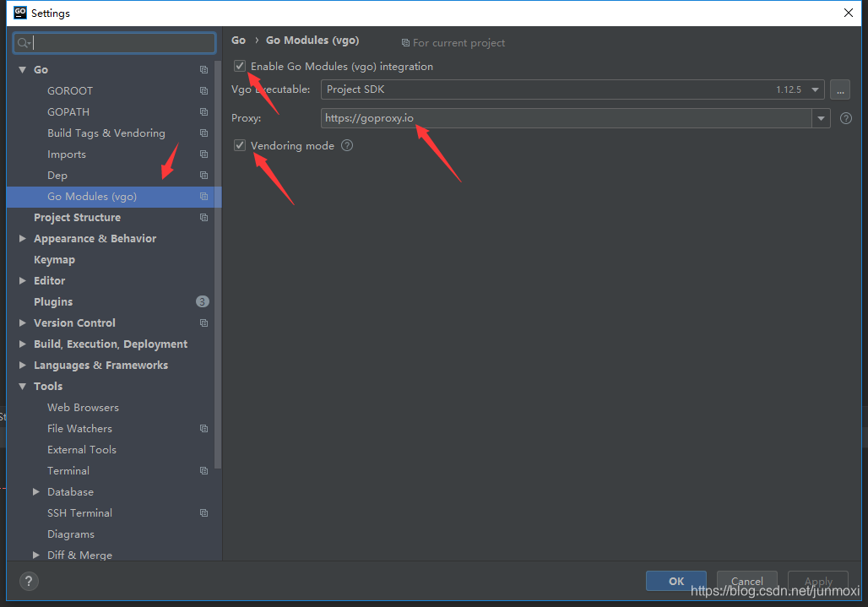868x607 pixels.
Task: Click the Cancel button
Action: click(x=746, y=581)
